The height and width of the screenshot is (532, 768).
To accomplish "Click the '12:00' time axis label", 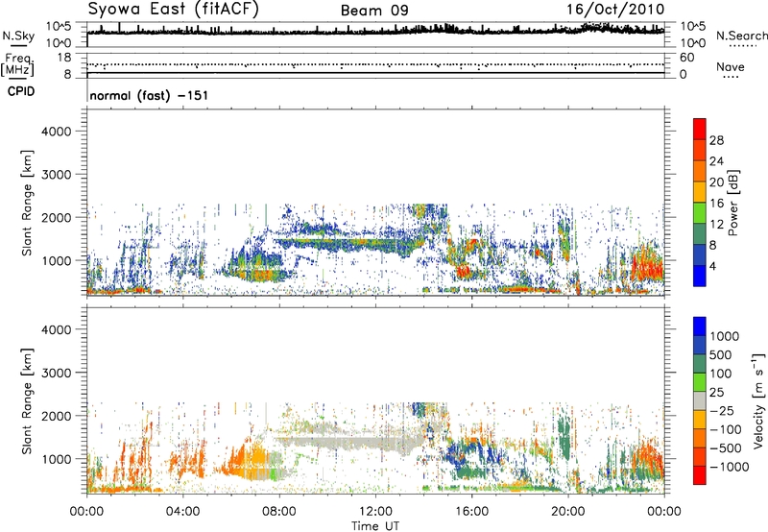I will click(375, 512).
